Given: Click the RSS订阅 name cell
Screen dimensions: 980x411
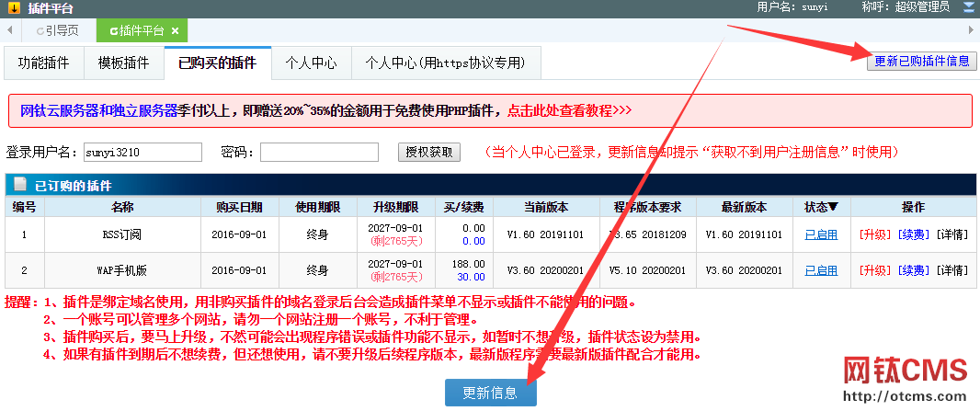Looking at the screenshot, I should tap(122, 234).
